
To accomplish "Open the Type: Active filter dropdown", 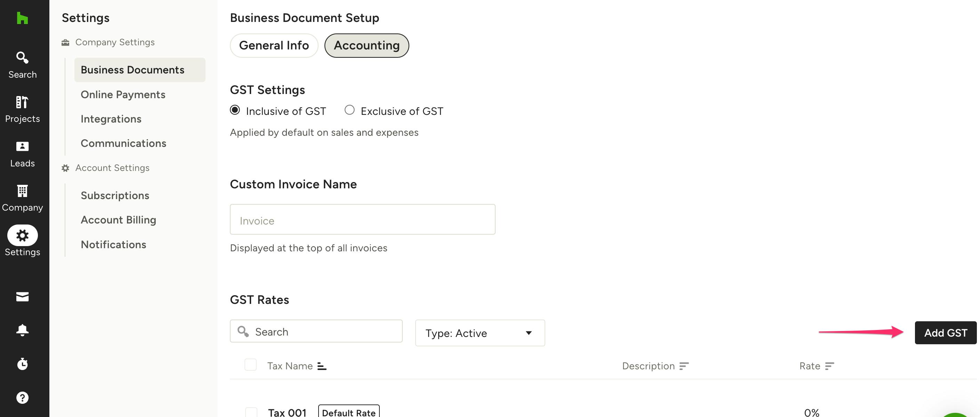I will coord(480,333).
